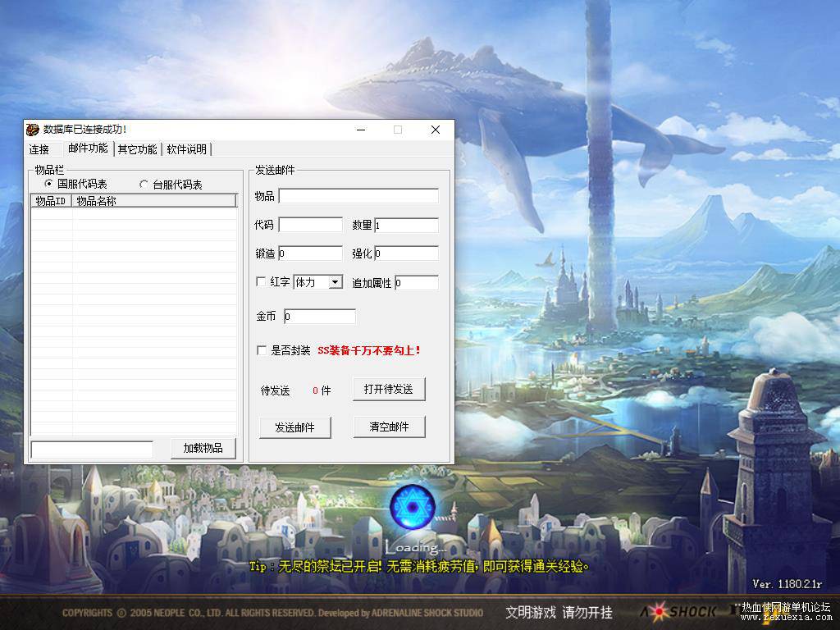Enable the 红字 checkbox
The width and height of the screenshot is (840, 630).
pyautogui.click(x=262, y=281)
